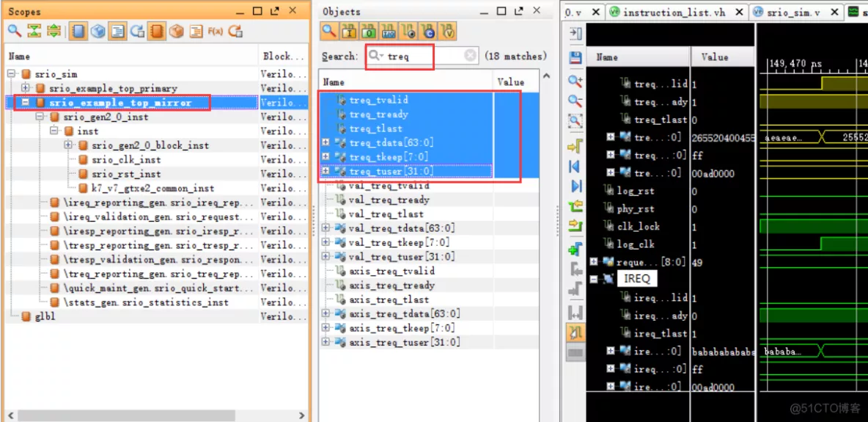The height and width of the screenshot is (422, 868).
Task: Expand srio_example_top_primary scope
Action: 26,88
